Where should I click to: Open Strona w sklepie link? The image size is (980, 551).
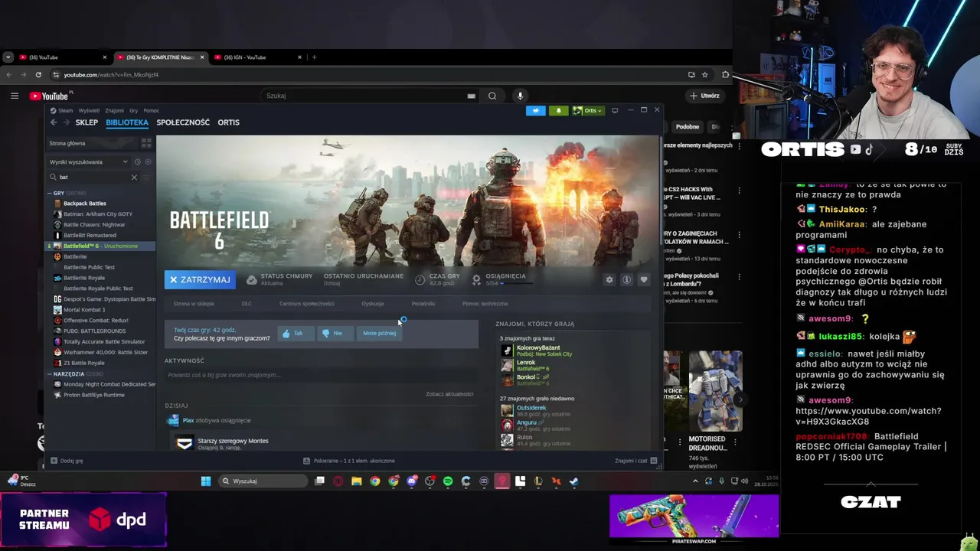click(194, 304)
